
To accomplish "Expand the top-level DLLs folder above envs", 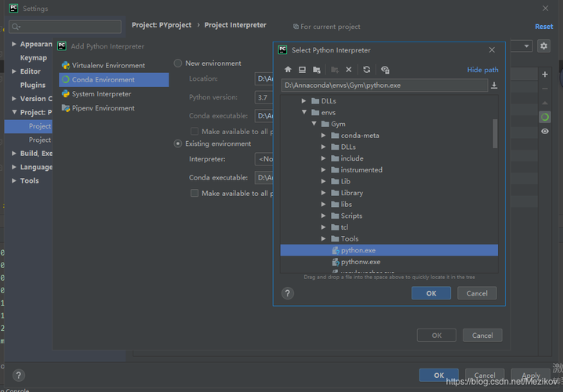I will click(303, 101).
